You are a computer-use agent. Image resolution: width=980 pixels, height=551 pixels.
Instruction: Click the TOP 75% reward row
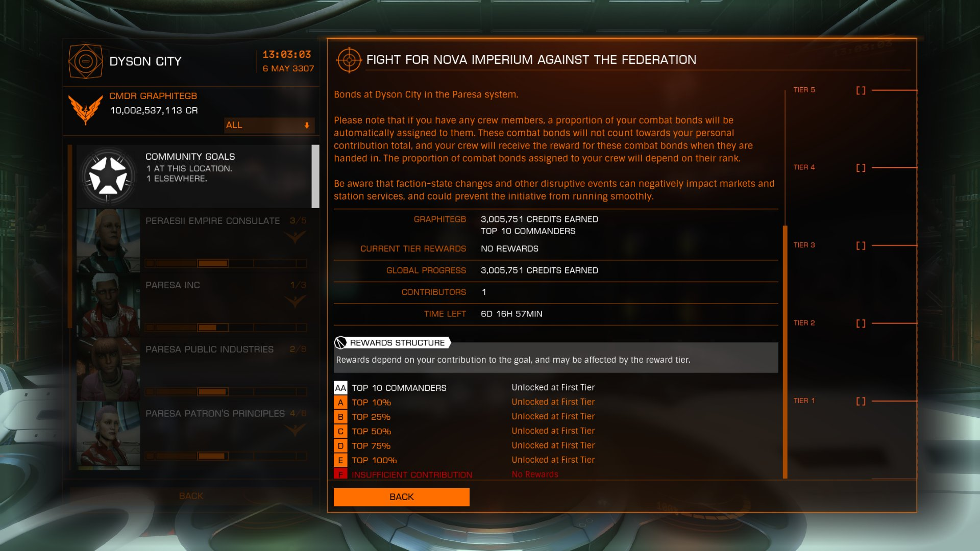pyautogui.click(x=556, y=446)
